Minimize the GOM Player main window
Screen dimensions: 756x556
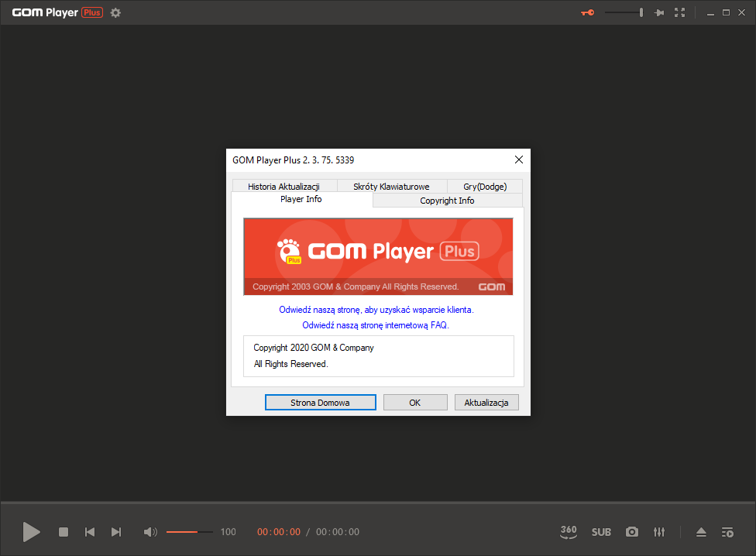710,13
